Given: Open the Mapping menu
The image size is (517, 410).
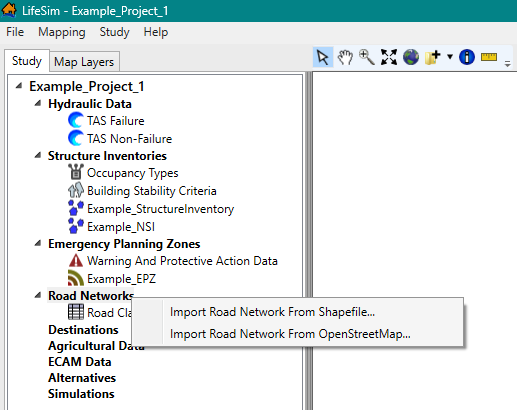Looking at the screenshot, I should pyautogui.click(x=62, y=32).
